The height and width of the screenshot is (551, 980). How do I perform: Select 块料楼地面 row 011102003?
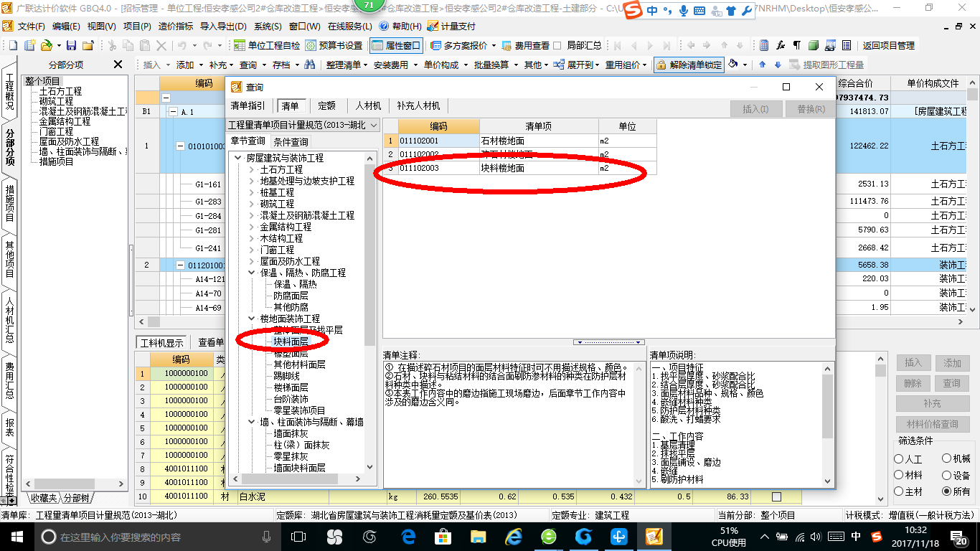pyautogui.click(x=520, y=168)
